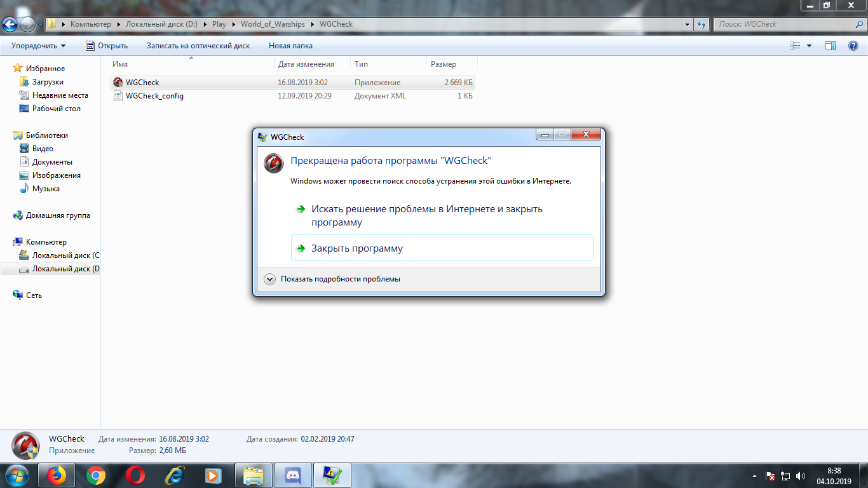Sort files by the Размер column
Screen dimensions: 868x488
pyautogui.click(x=452, y=64)
